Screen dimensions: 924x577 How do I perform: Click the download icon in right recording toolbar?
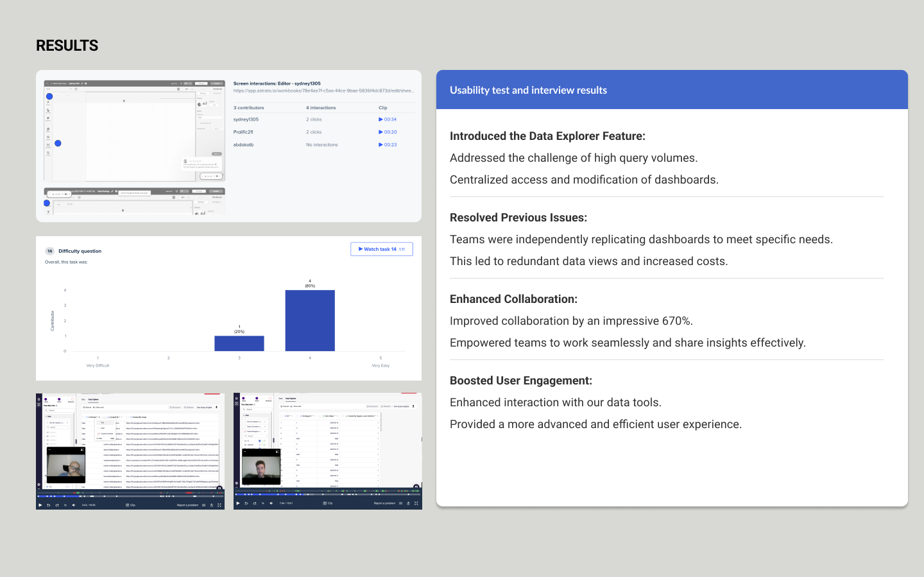(x=413, y=406)
